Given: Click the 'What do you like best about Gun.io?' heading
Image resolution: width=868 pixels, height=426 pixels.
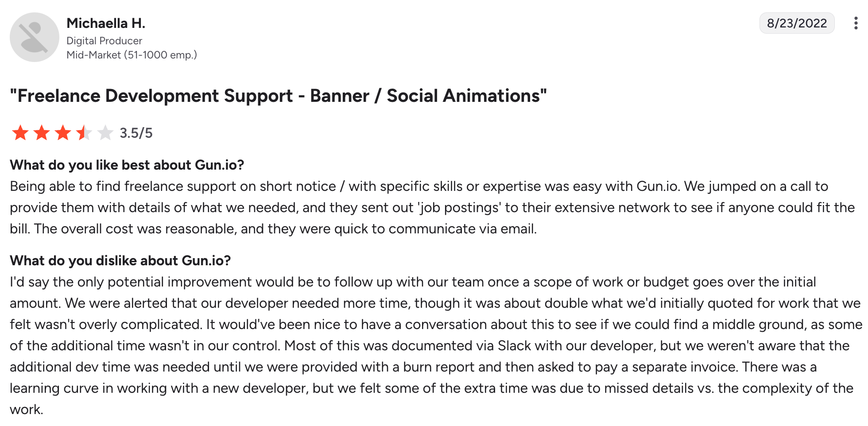Looking at the screenshot, I should (127, 165).
